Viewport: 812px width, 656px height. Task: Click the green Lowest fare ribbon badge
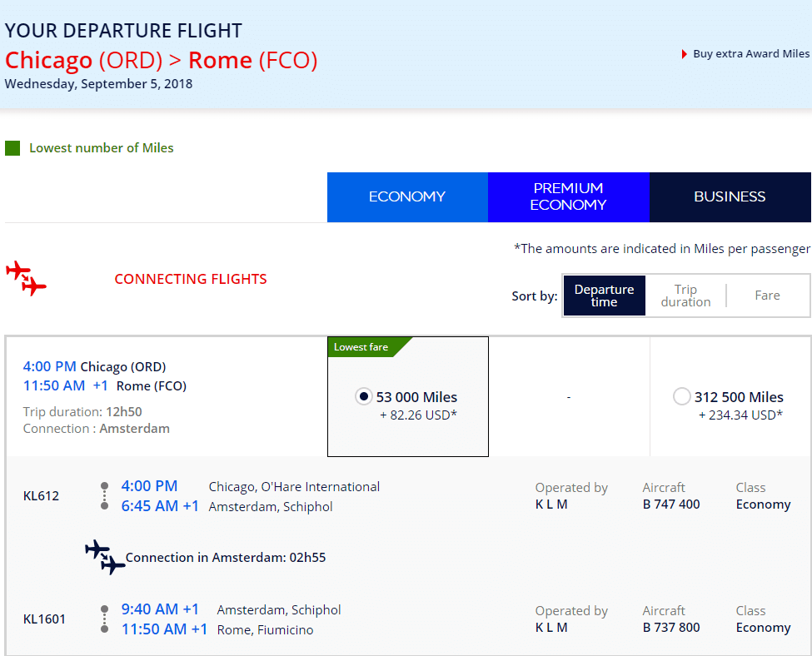[x=370, y=347]
